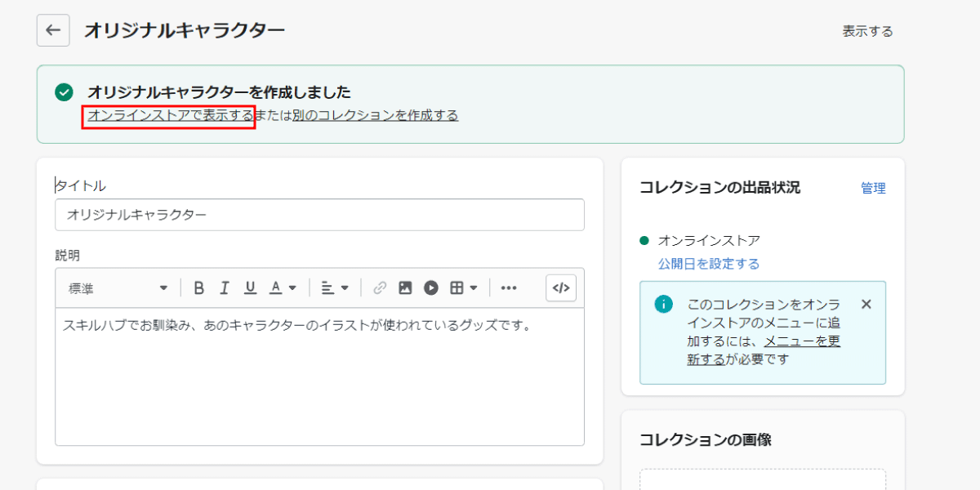Click the オンラインストア status text

coord(709,240)
